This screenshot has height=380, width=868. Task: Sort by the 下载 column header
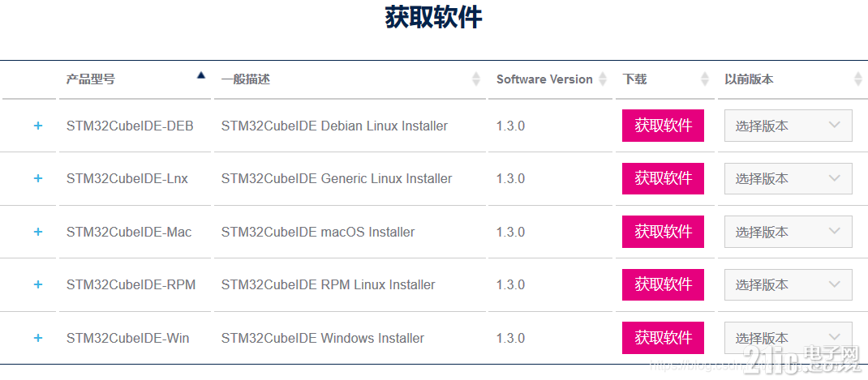[634, 79]
